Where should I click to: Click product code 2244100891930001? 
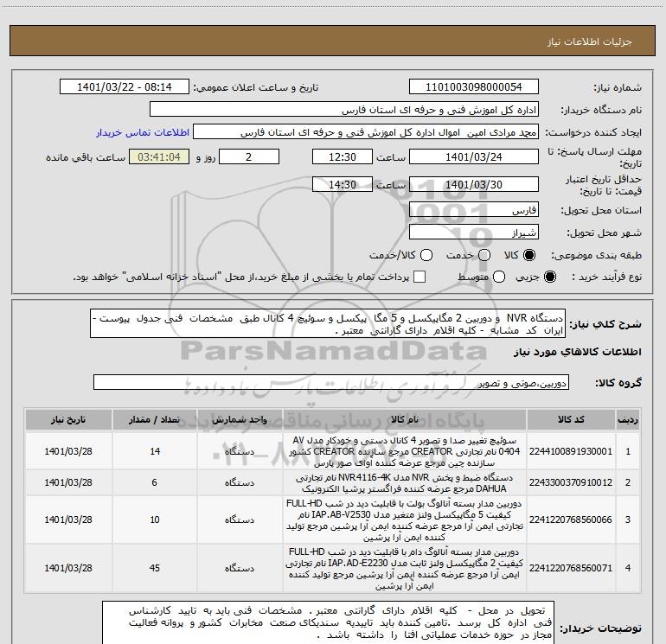[x=571, y=451]
